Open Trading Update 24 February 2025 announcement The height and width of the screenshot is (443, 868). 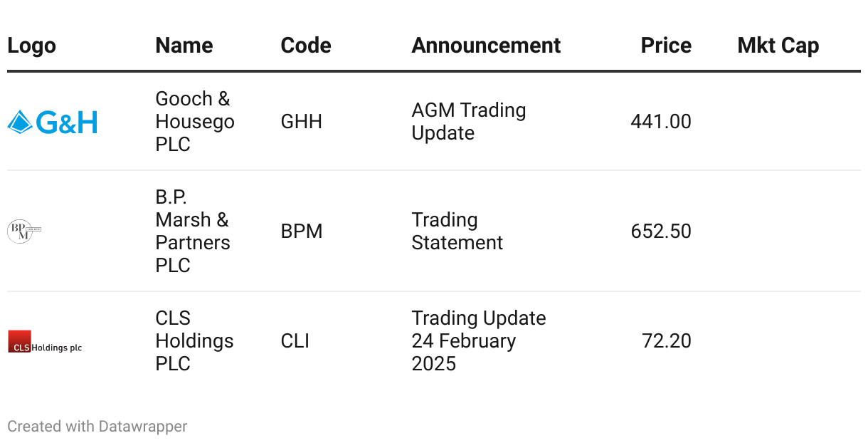478,341
